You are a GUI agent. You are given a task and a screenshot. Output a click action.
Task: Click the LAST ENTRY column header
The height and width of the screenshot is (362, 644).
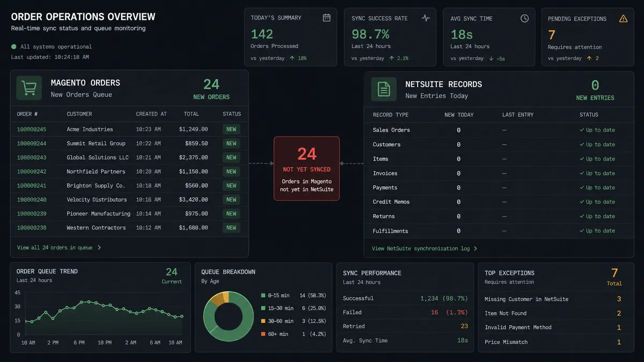pos(518,115)
